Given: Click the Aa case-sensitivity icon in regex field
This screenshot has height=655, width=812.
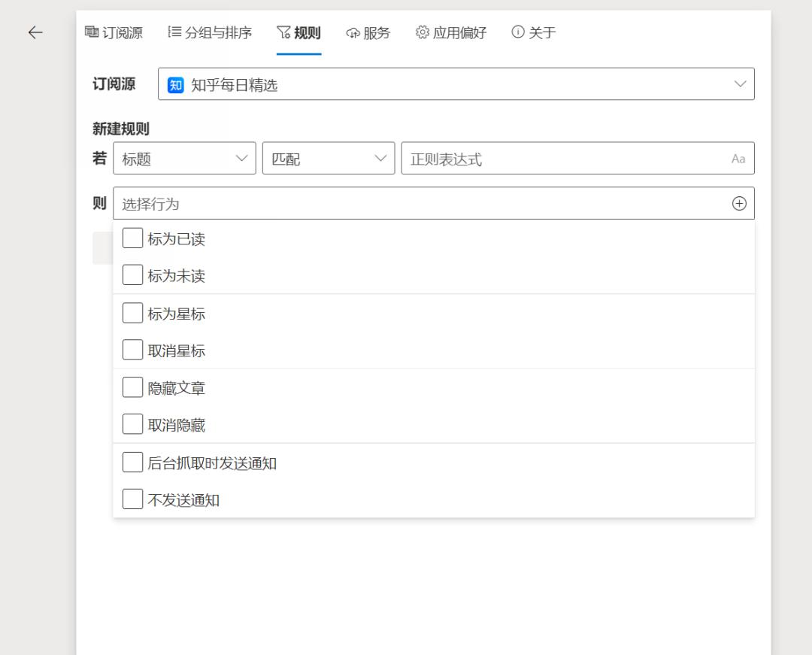Looking at the screenshot, I should (738, 158).
